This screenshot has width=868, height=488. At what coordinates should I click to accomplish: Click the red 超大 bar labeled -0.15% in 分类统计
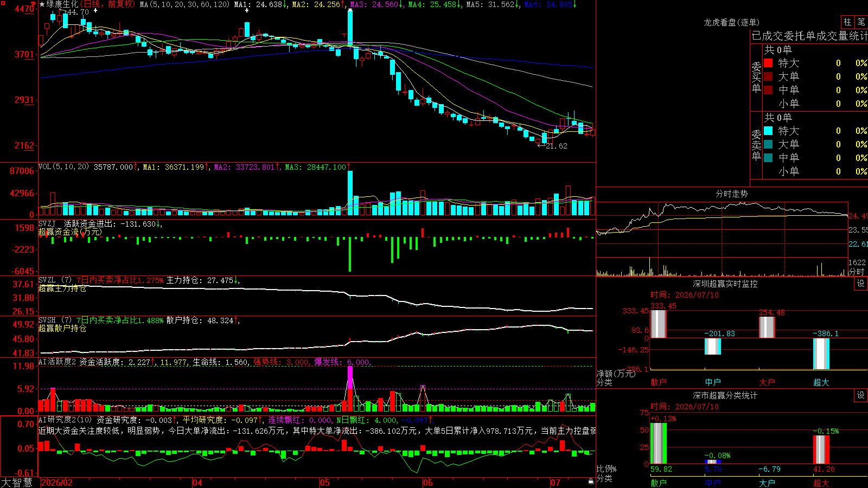pyautogui.click(x=821, y=450)
